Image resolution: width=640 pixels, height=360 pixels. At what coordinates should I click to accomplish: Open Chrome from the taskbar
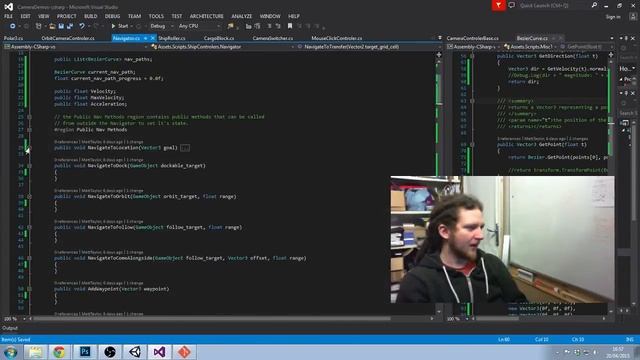tap(59, 352)
